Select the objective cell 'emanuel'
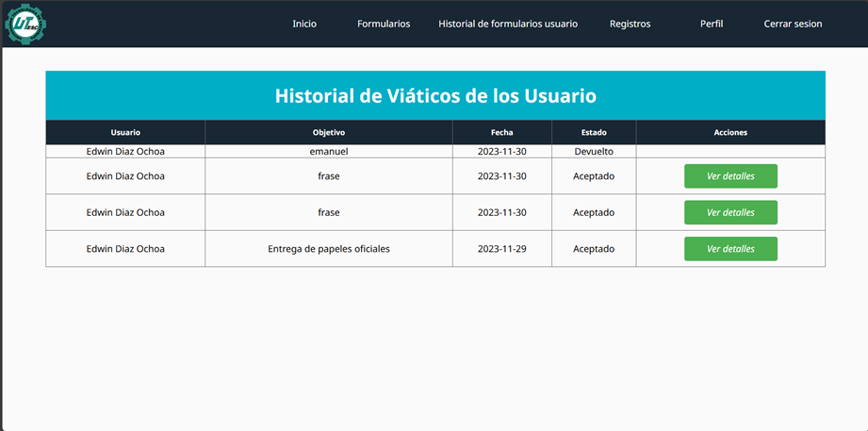Viewport: 868px width, 431px height. click(329, 151)
